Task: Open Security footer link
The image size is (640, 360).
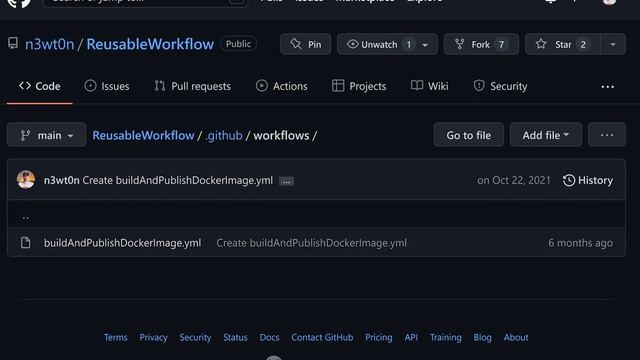Action: (196, 338)
